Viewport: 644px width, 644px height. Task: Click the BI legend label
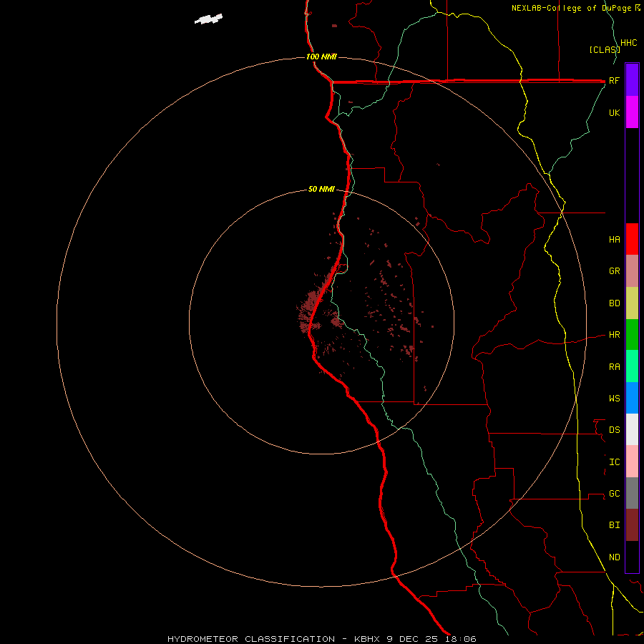click(x=615, y=525)
